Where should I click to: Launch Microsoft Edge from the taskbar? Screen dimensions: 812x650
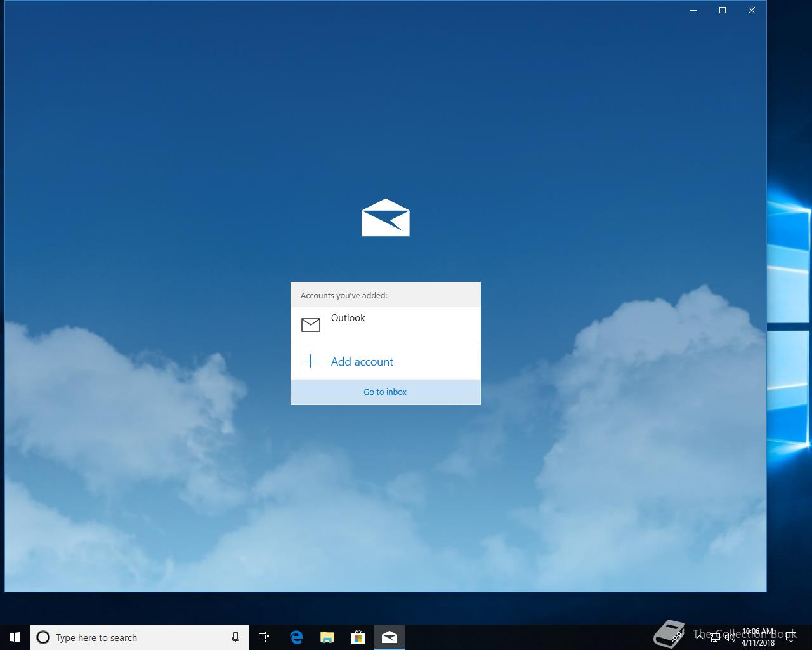pos(296,637)
